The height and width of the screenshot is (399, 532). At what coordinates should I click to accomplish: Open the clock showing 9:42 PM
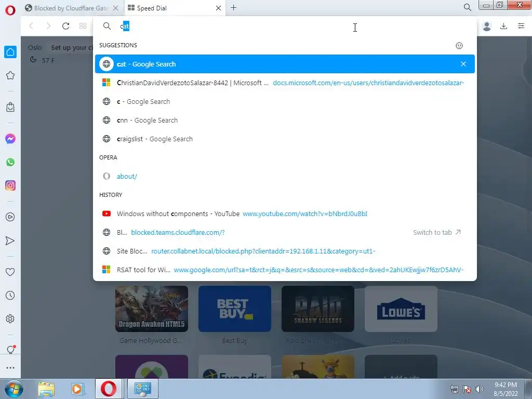[x=506, y=389]
